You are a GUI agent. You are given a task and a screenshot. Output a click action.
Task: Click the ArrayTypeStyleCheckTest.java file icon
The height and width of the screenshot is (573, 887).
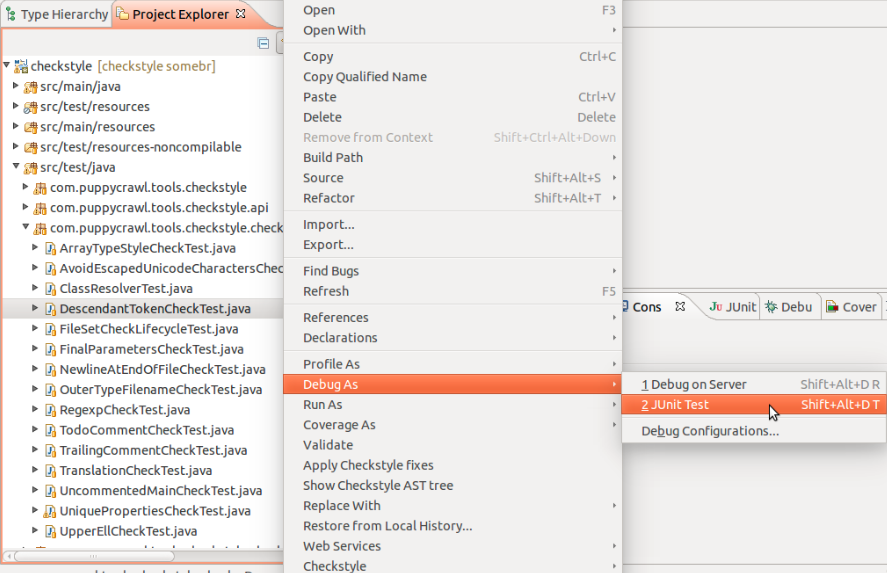(x=50, y=248)
